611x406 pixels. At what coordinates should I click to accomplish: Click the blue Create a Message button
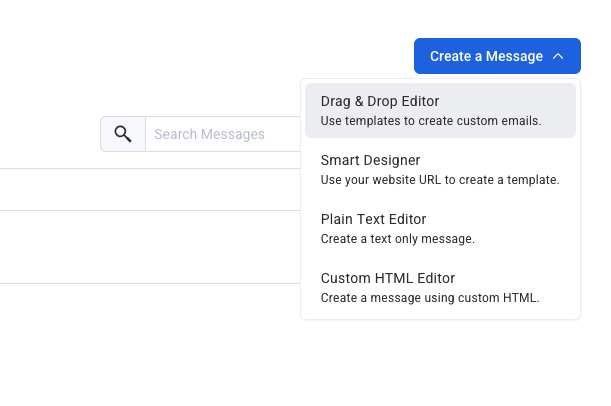497,56
